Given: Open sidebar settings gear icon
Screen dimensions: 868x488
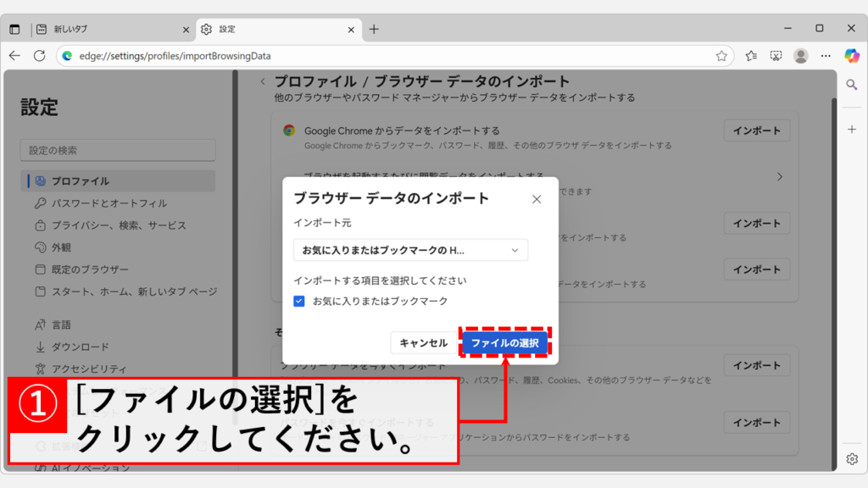Looking at the screenshot, I should 852,458.
